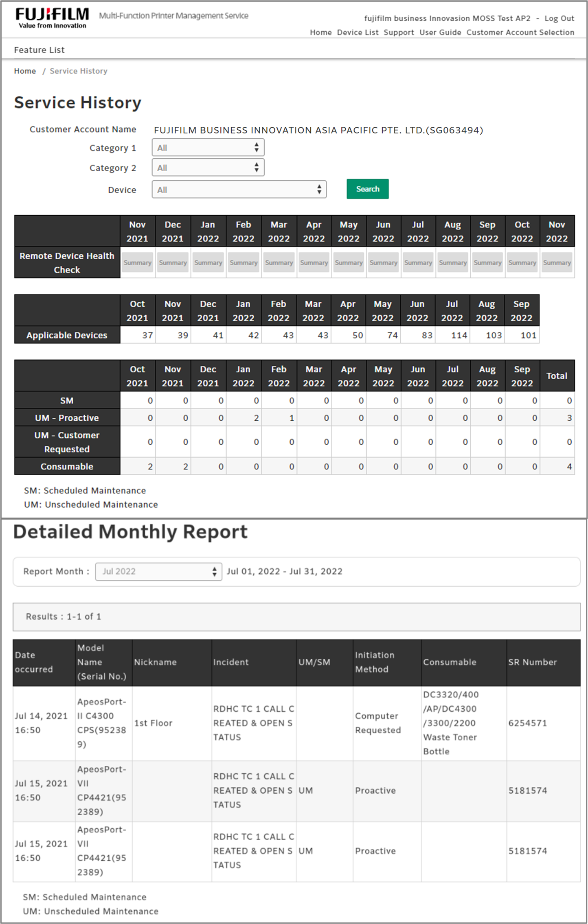Click the FUJIFILM logo

[x=52, y=18]
